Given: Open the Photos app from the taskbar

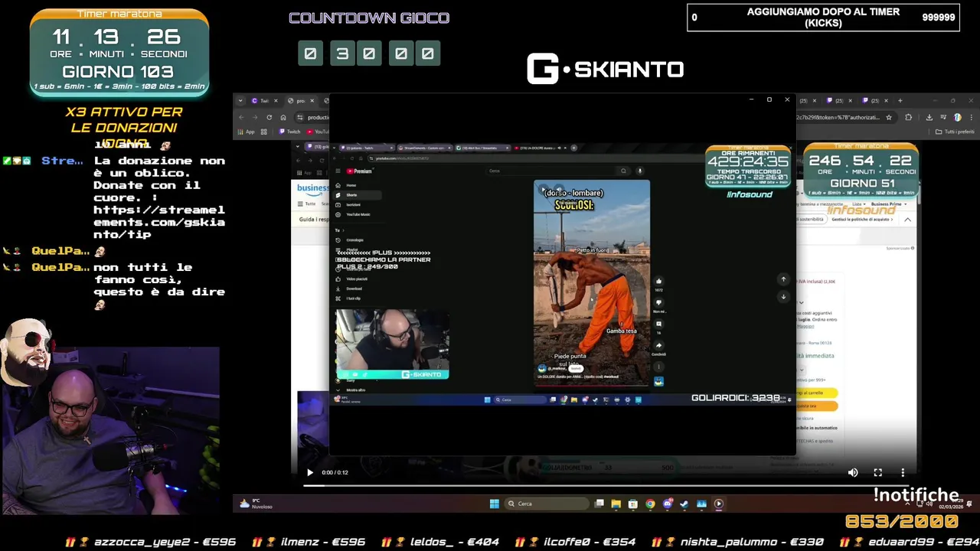Looking at the screenshot, I should coord(701,504).
